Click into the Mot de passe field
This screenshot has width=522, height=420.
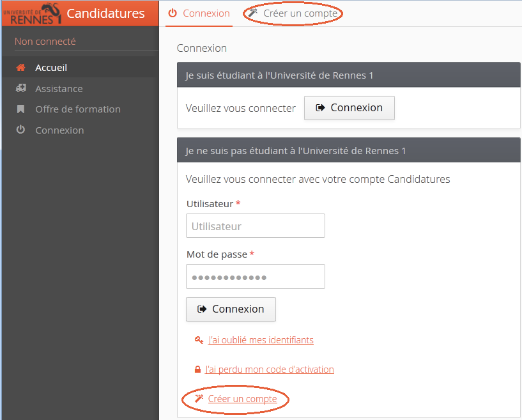coord(256,277)
